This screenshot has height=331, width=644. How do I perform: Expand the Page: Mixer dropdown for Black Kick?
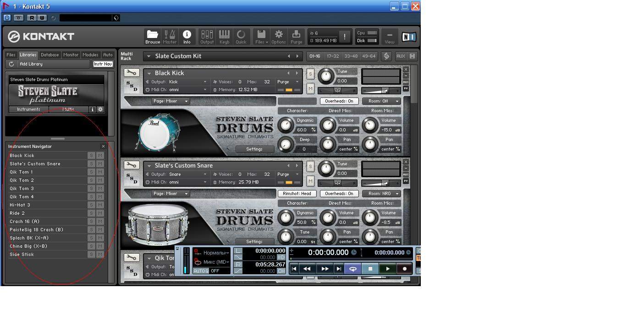171,101
